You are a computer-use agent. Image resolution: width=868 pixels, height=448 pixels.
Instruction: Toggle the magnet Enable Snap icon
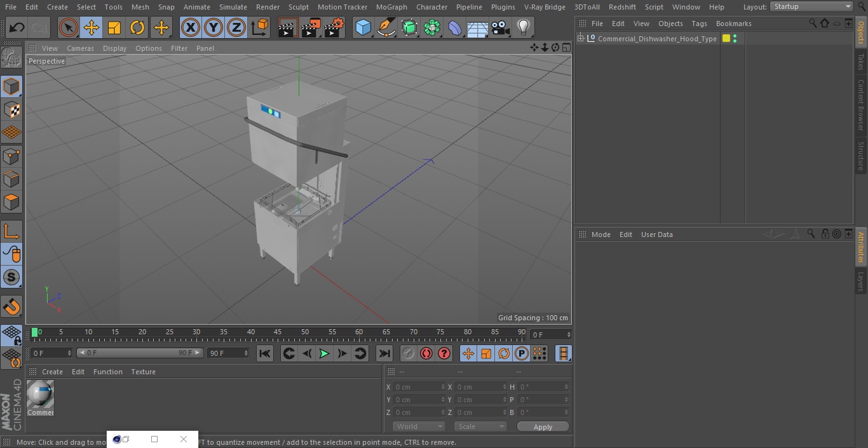tap(11, 307)
